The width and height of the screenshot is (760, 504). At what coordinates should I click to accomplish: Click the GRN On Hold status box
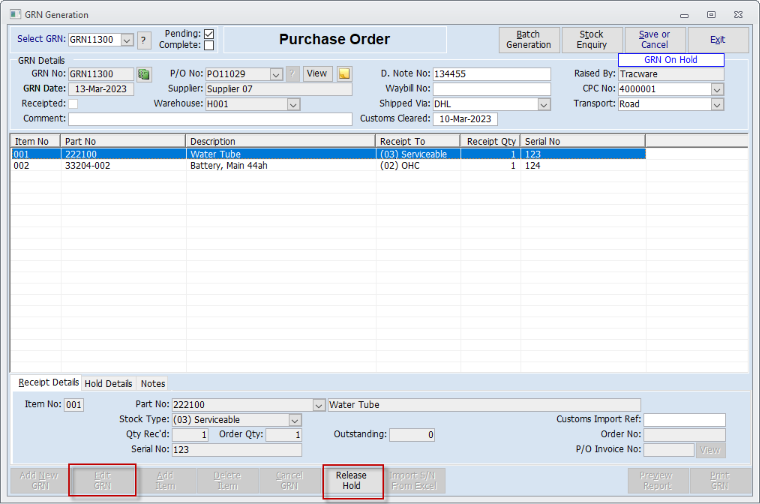671,60
